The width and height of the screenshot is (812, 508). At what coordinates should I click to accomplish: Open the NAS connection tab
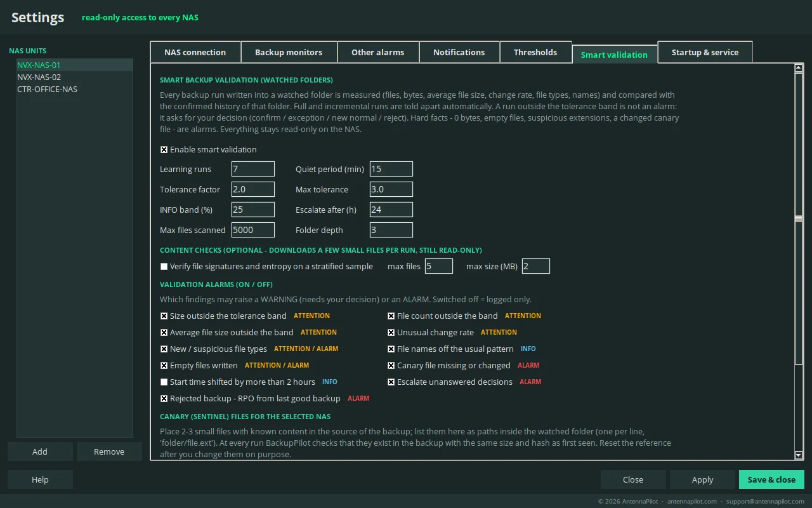click(x=195, y=52)
